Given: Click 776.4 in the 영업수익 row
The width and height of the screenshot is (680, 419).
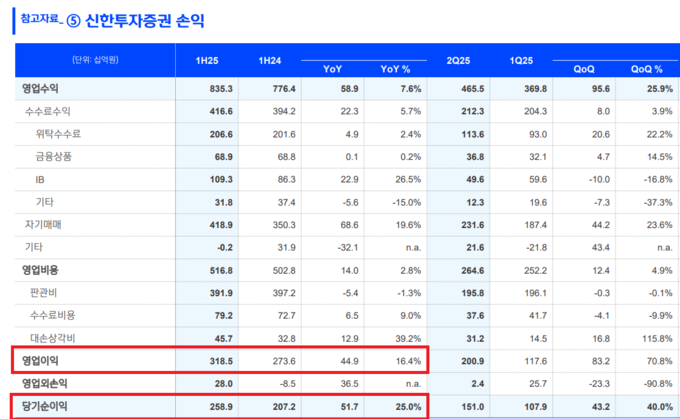Looking at the screenshot, I should (284, 89).
